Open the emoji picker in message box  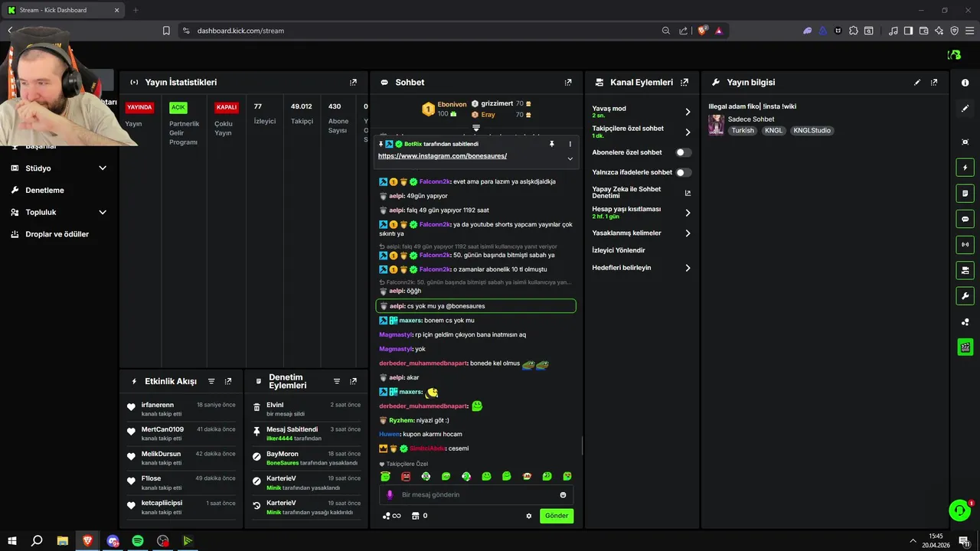[563, 495]
